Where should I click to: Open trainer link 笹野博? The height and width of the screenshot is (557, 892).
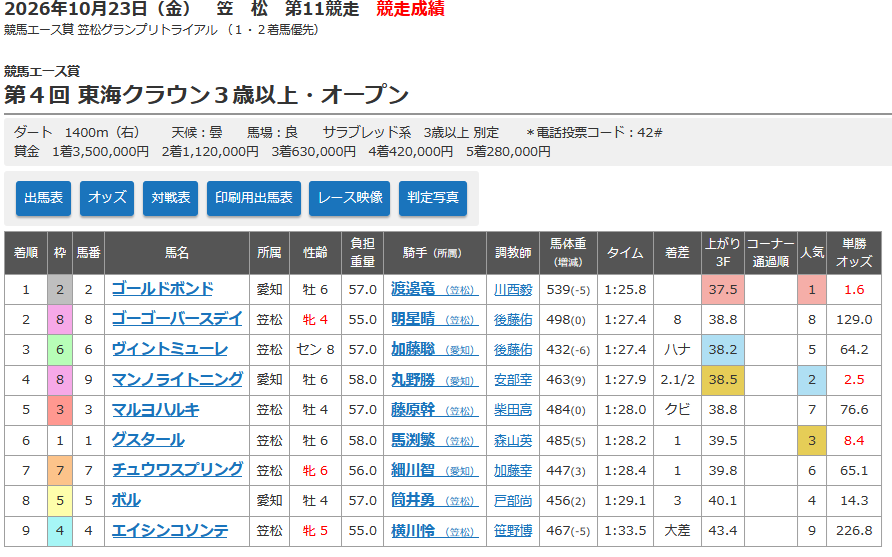point(513,531)
